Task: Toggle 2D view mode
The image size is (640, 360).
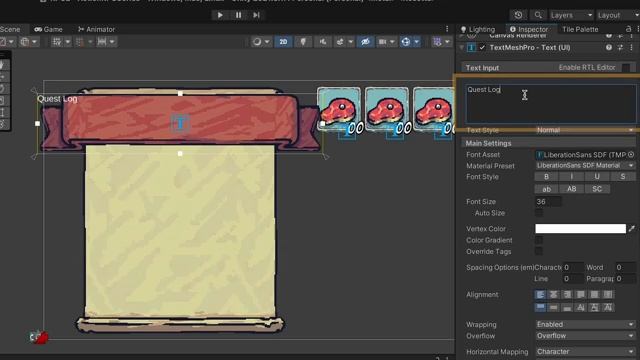Action: pos(283,42)
